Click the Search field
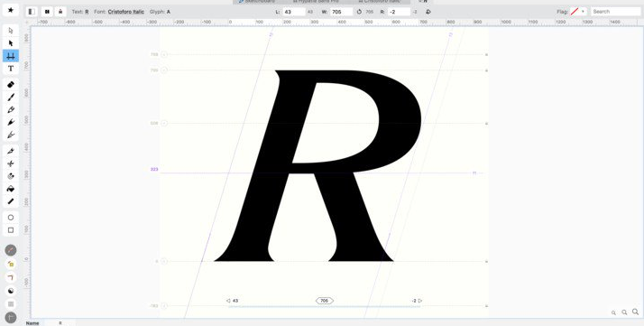The width and height of the screenshot is (644, 326). pyautogui.click(x=616, y=12)
